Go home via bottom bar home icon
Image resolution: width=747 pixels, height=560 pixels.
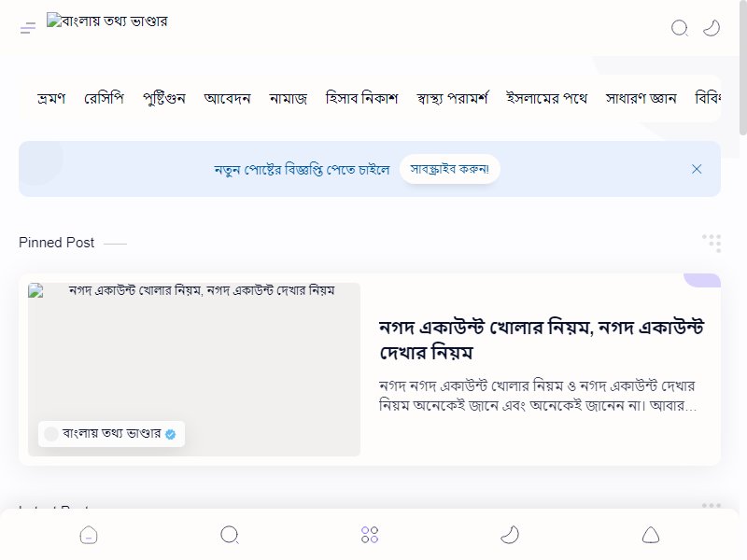pyautogui.click(x=89, y=534)
